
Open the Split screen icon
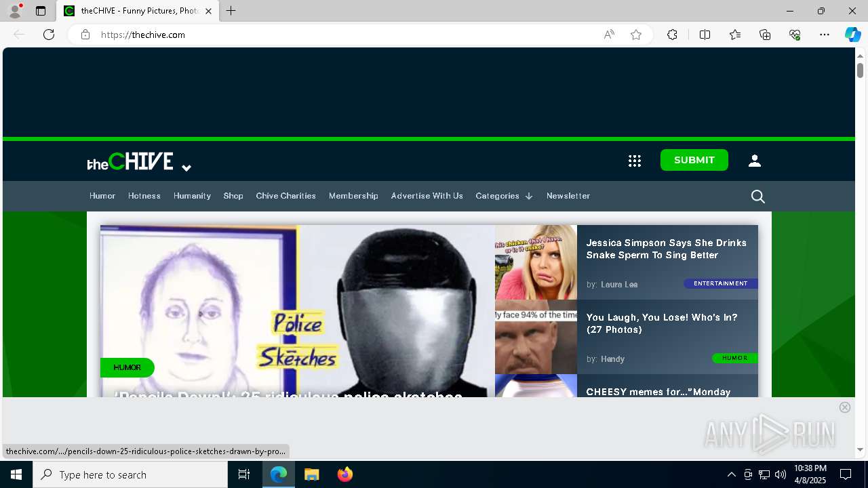(705, 35)
